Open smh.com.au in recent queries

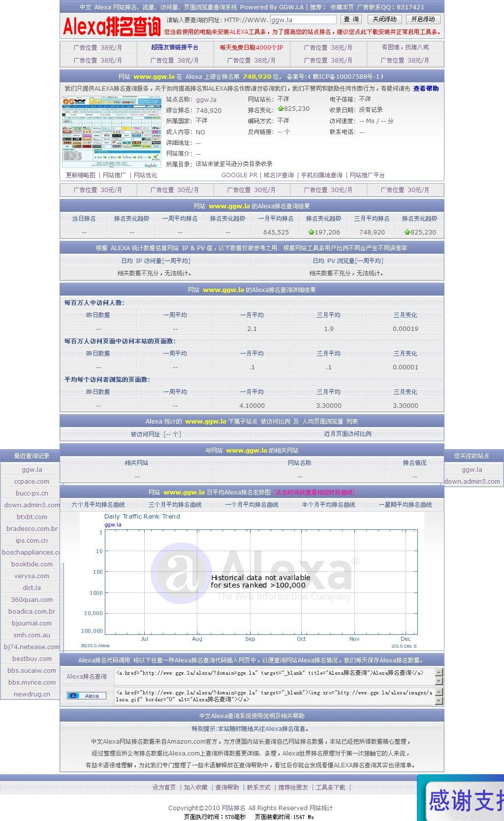point(32,635)
